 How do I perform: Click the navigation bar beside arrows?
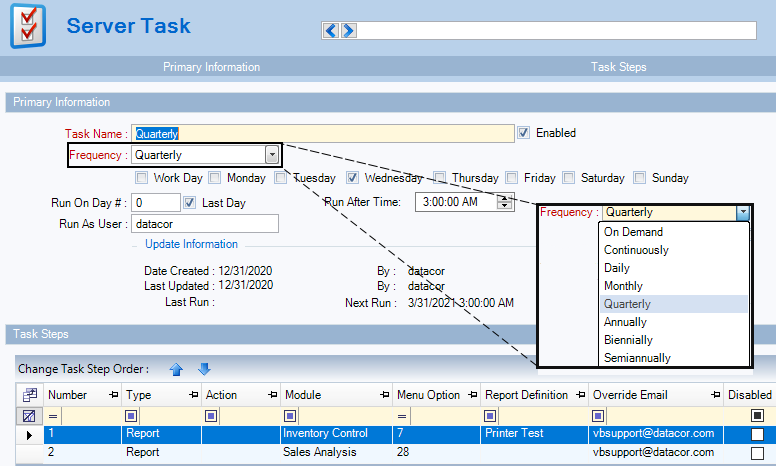[556, 31]
